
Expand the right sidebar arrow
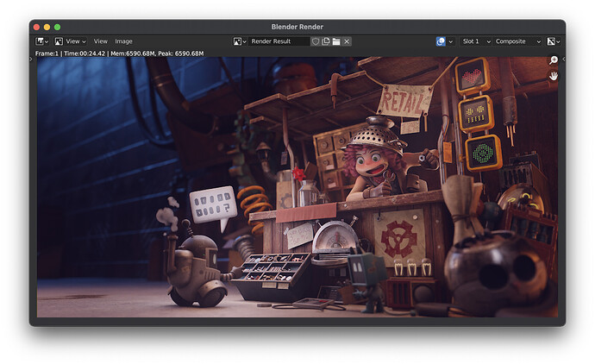pyautogui.click(x=563, y=59)
